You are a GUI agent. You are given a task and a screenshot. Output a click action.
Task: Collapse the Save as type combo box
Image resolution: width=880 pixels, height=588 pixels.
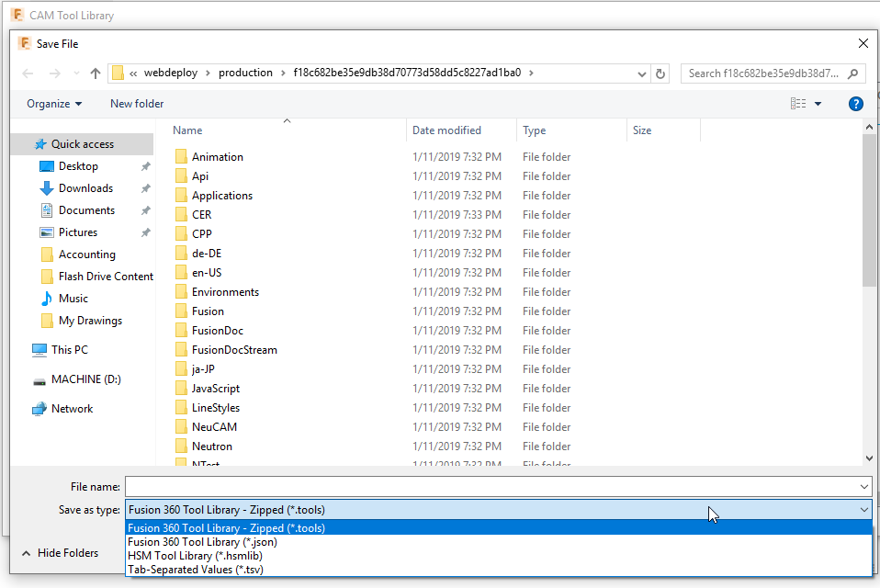click(x=864, y=510)
